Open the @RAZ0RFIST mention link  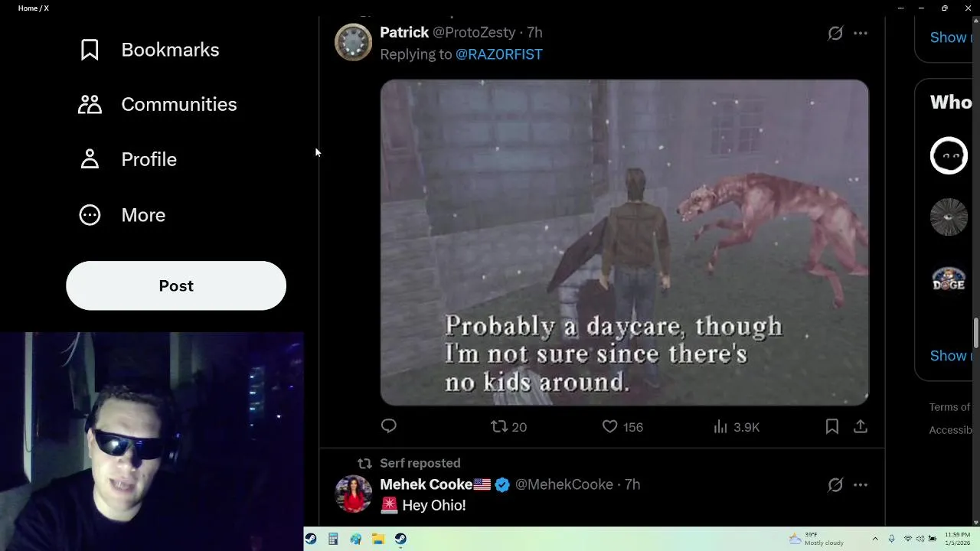(499, 54)
